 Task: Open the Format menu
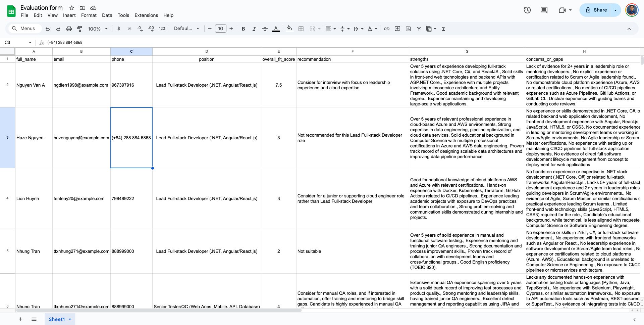point(89,15)
